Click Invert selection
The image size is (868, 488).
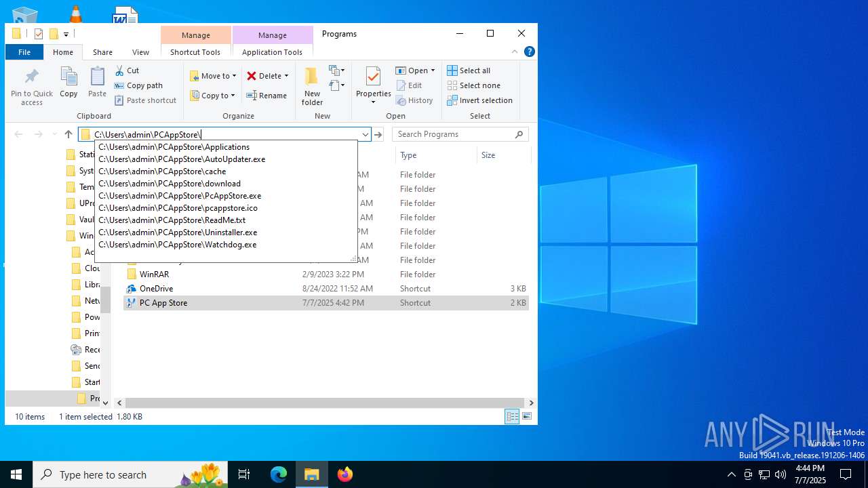(479, 100)
